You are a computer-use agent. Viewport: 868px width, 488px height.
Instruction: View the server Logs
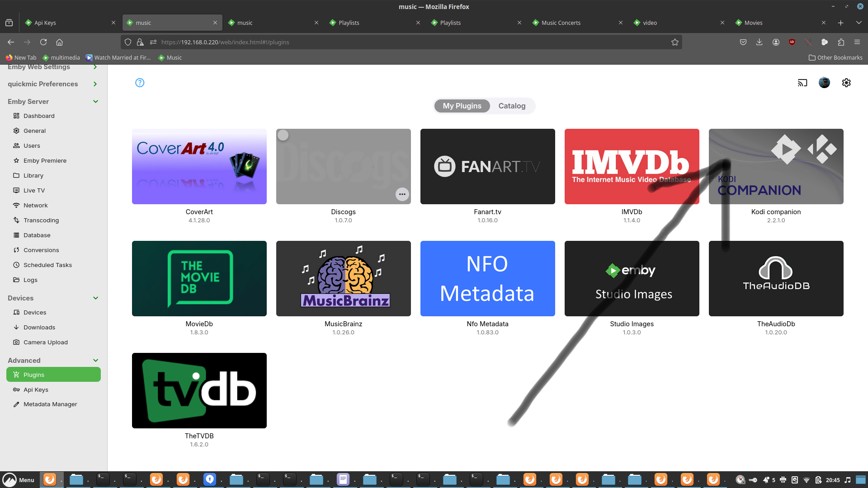coord(31,280)
